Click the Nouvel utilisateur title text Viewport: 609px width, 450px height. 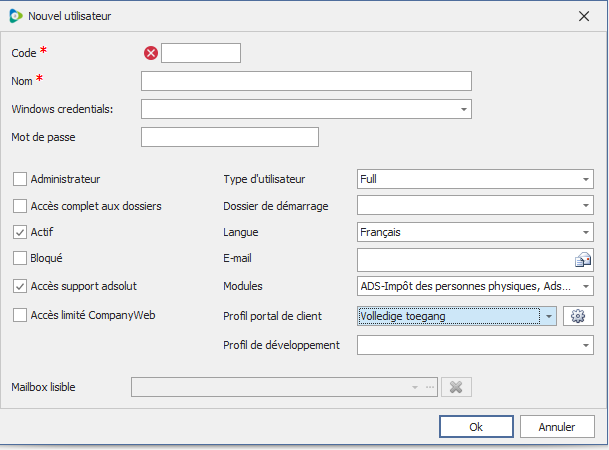[70, 16]
